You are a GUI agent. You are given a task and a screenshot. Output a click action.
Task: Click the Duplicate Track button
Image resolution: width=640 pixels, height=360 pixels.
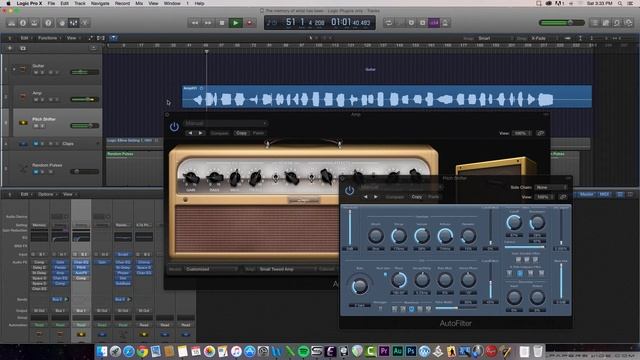click(23, 48)
